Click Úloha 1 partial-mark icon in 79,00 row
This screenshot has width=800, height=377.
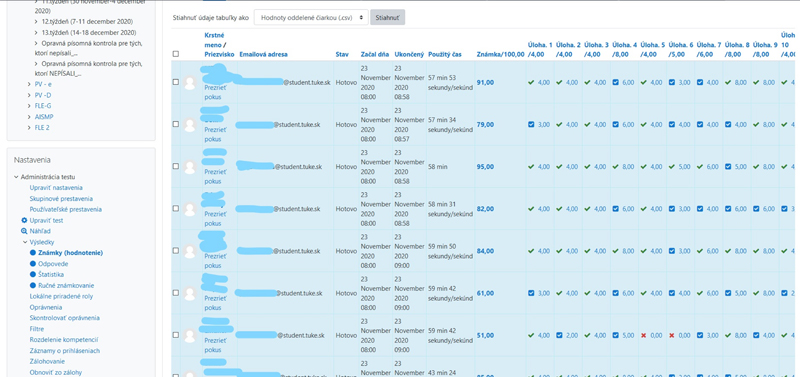click(531, 124)
